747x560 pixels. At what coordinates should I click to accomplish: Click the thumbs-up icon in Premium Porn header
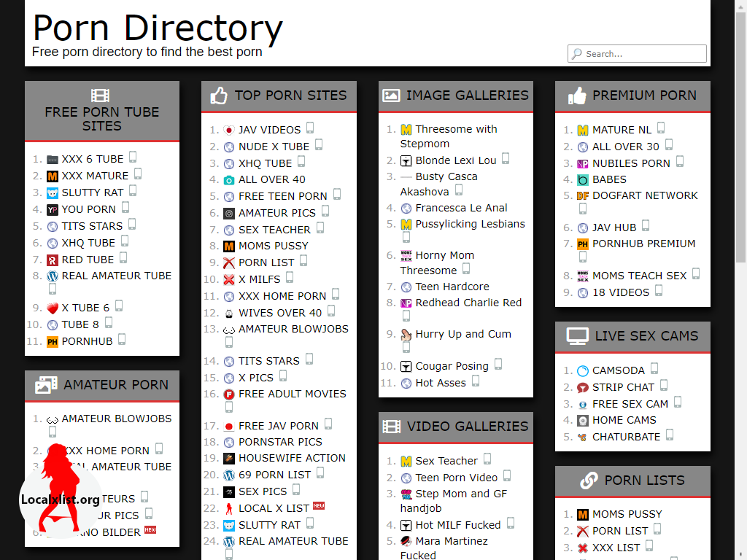(577, 96)
